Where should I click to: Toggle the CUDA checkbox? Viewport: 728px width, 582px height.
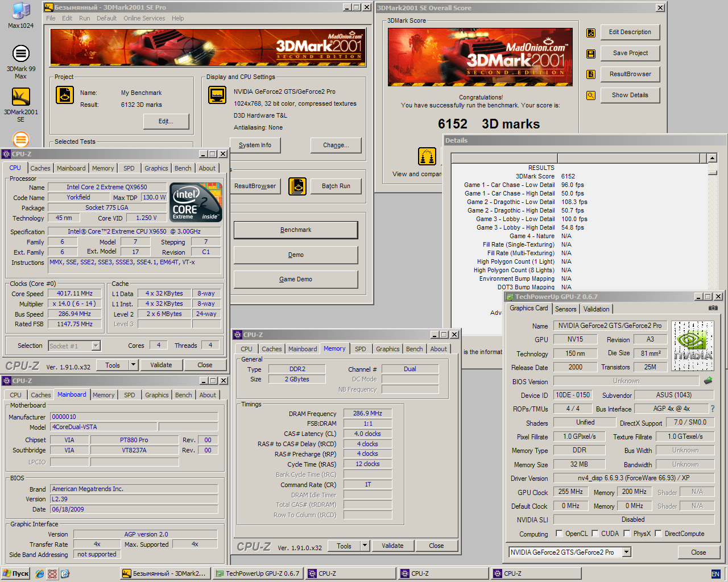pos(595,534)
